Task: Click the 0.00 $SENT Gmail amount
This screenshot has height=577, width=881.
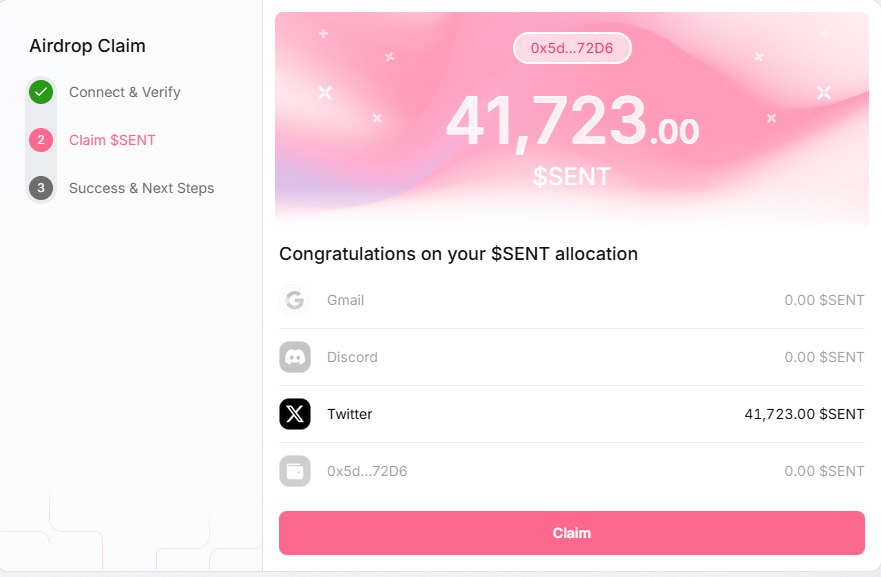Action: pyautogui.click(x=824, y=300)
